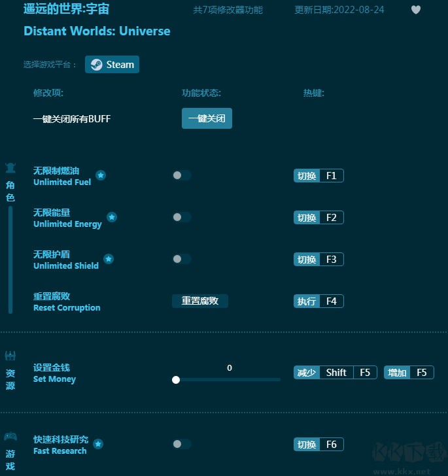The width and height of the screenshot is (448, 476).
Task: Click the star icon next to Fast Research
Action: click(x=98, y=444)
